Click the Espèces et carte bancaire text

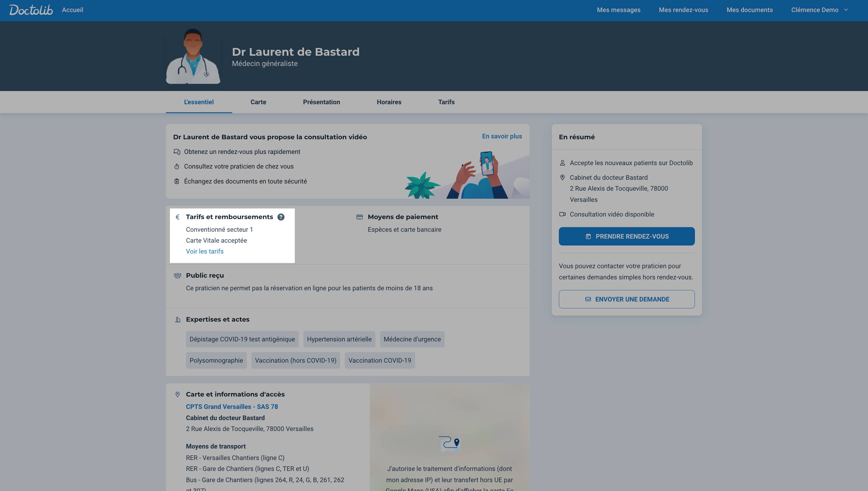(x=404, y=230)
